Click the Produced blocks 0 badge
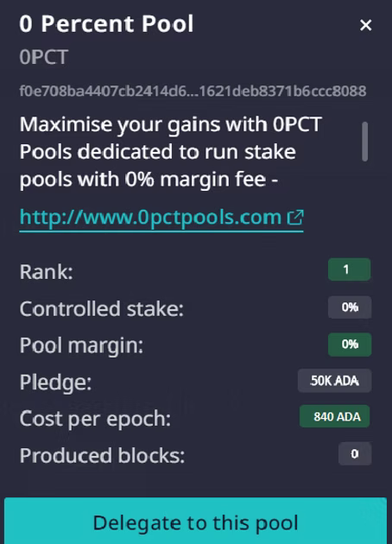392x544 pixels. (x=355, y=453)
